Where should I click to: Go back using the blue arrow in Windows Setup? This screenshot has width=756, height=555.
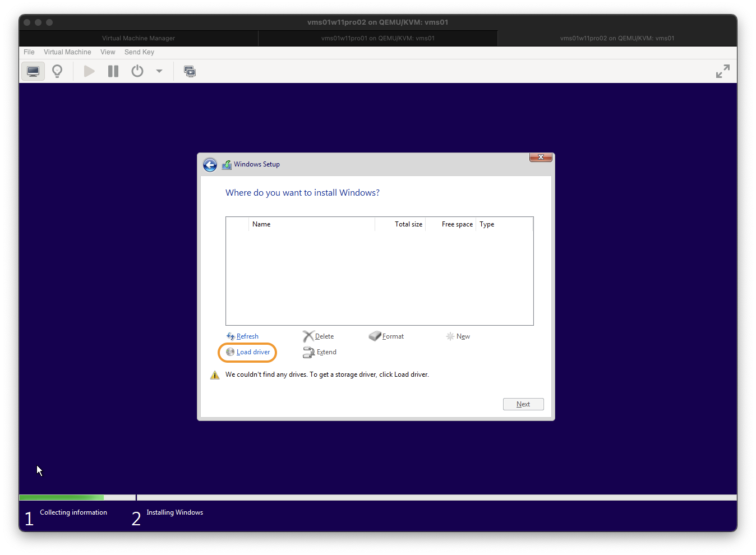pos(210,165)
